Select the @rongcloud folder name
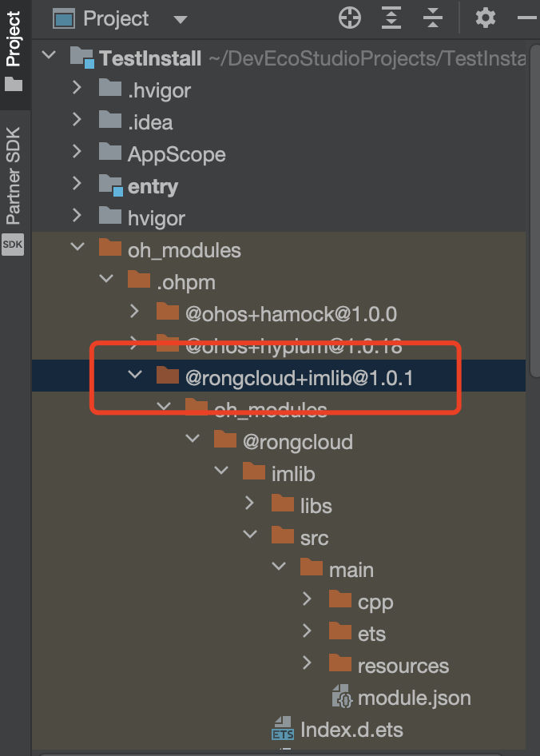 click(297, 442)
